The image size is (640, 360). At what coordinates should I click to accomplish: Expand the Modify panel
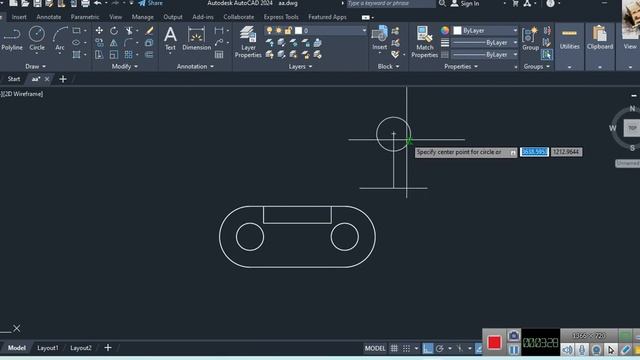[x=124, y=67]
